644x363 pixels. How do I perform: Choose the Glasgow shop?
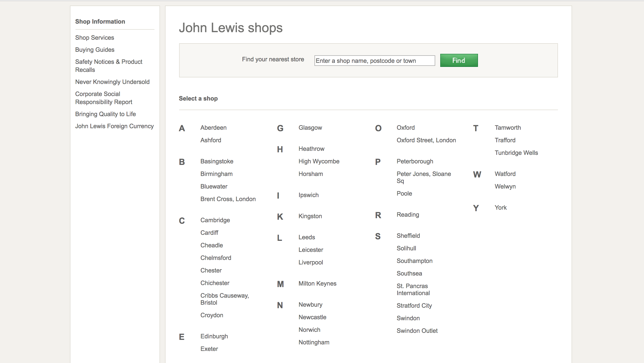click(x=310, y=128)
